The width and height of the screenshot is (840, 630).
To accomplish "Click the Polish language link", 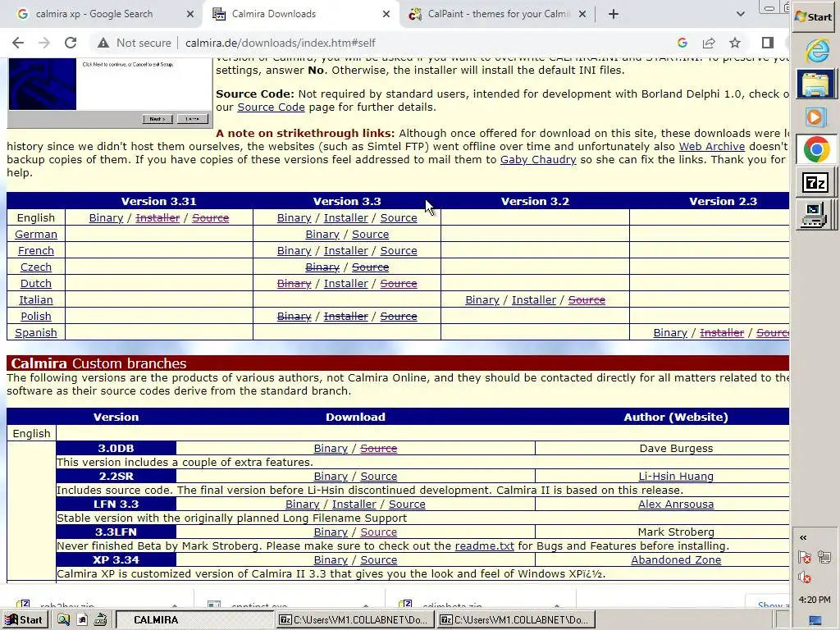I will [x=36, y=316].
